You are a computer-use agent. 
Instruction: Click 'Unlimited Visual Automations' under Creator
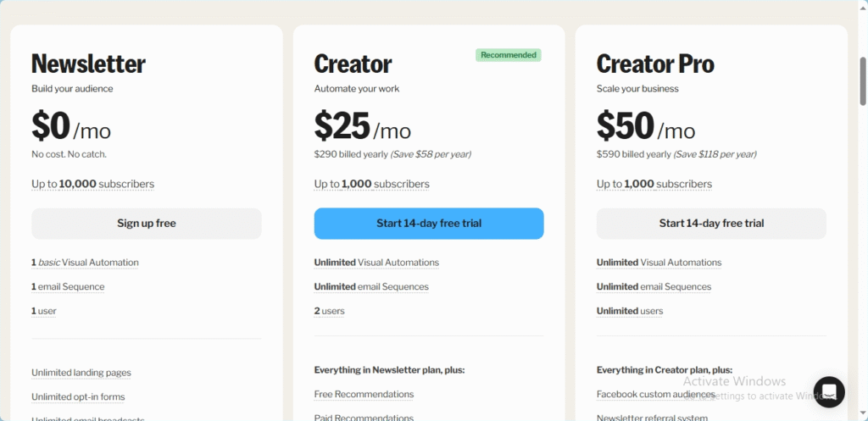[376, 263]
